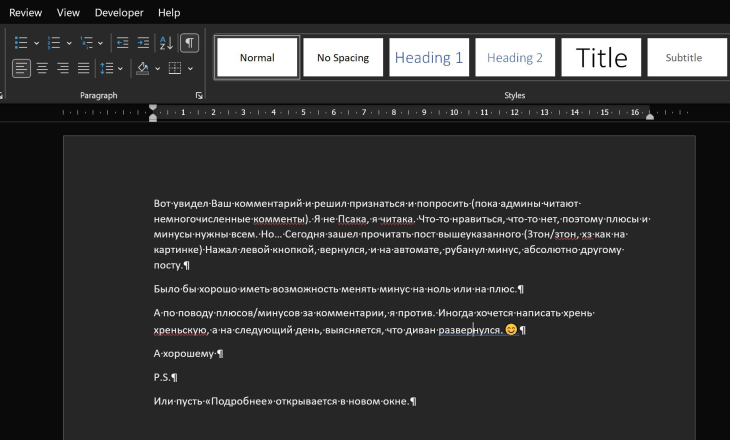730x440 pixels.
Task: Click the smiley emoji in the text
Action: tap(511, 330)
